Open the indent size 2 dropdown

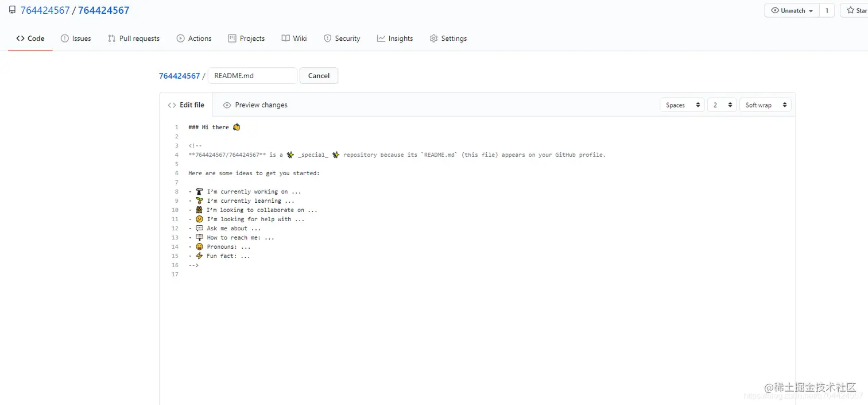click(x=722, y=105)
